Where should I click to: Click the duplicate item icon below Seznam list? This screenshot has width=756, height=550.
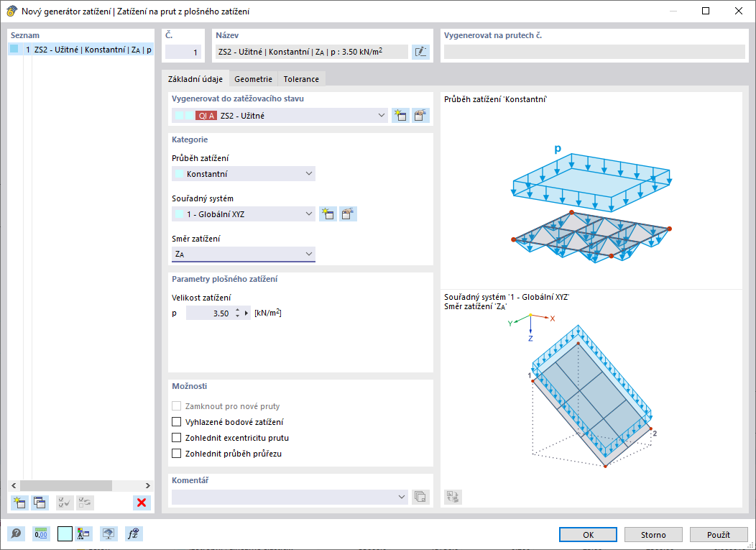click(40, 503)
